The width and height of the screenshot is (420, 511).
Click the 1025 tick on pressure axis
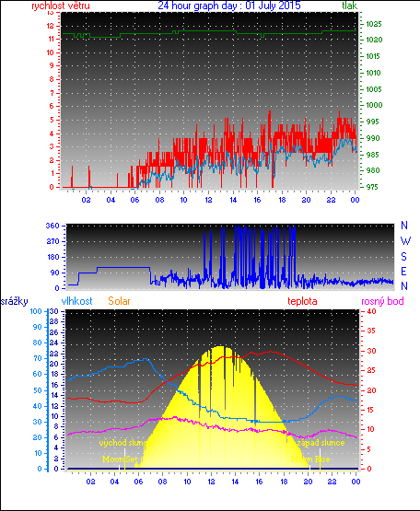[x=374, y=24]
